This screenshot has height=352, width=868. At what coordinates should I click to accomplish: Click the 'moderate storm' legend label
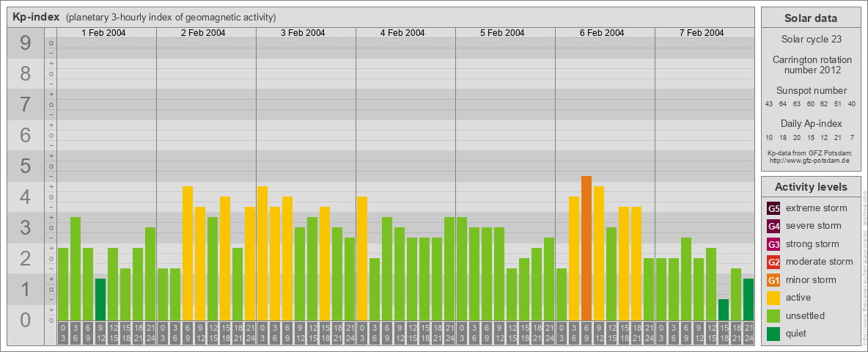(820, 262)
